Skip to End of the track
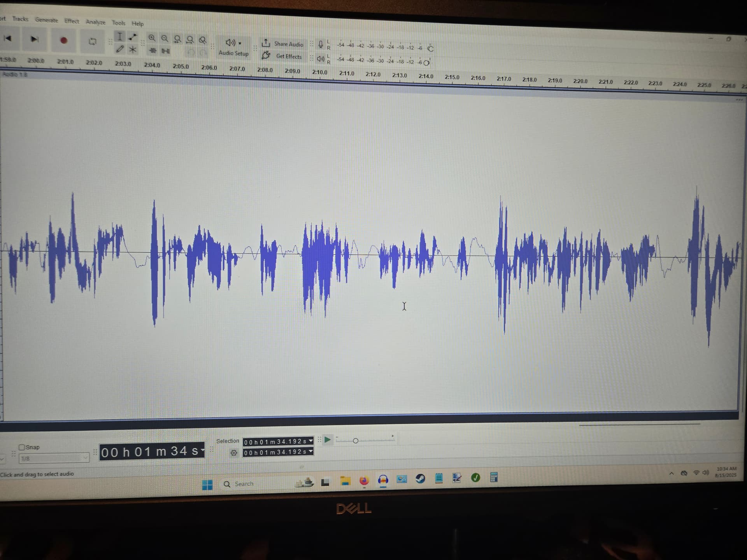The height and width of the screenshot is (560, 747). pyautogui.click(x=35, y=39)
